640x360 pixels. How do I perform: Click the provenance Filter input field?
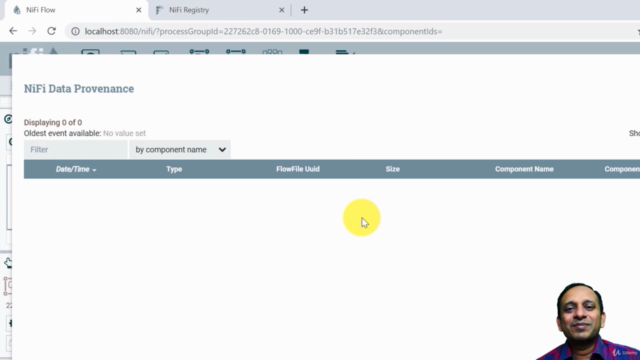click(76, 150)
